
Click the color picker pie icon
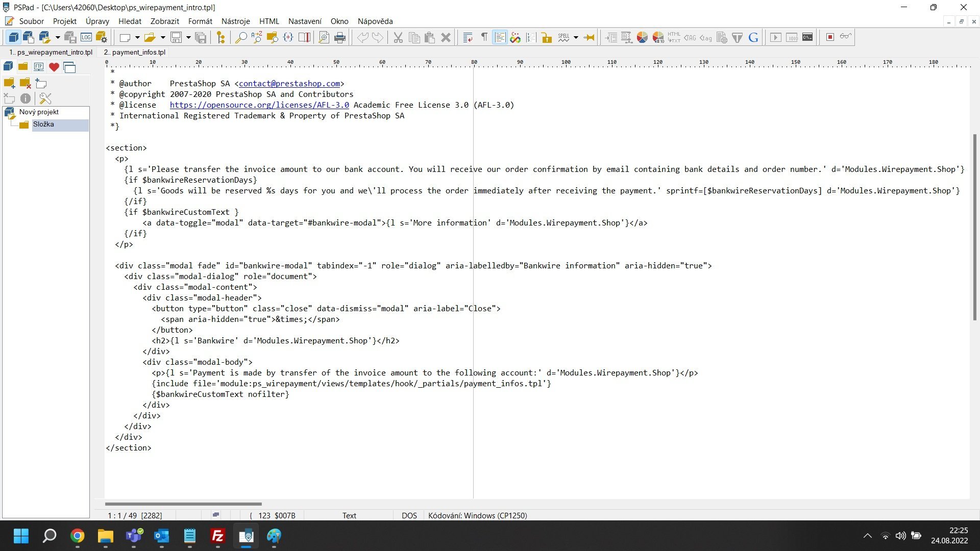[642, 37]
